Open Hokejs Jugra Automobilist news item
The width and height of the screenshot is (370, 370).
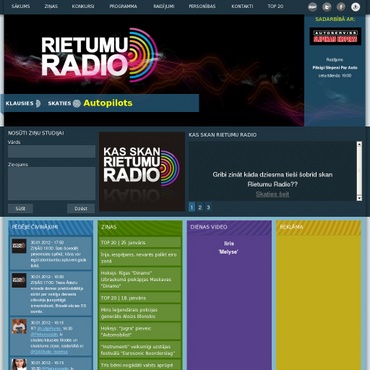140,331
